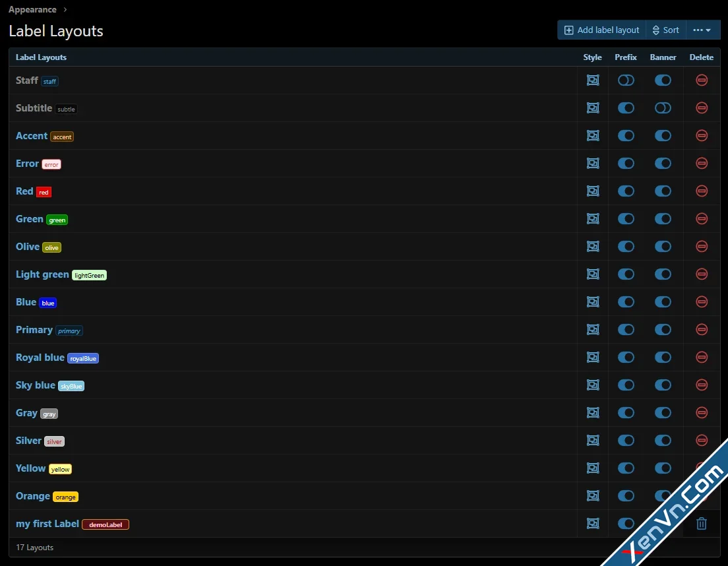
Task: Delete the Silver label layout
Action: 701,440
